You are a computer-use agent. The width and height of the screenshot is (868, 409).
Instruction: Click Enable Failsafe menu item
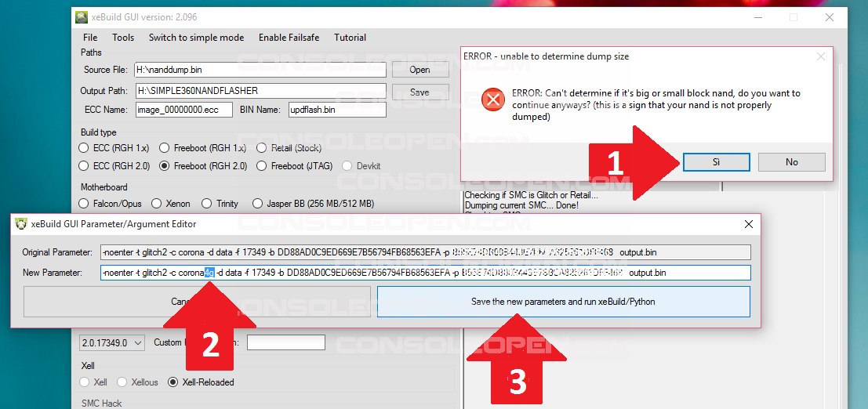click(x=289, y=38)
